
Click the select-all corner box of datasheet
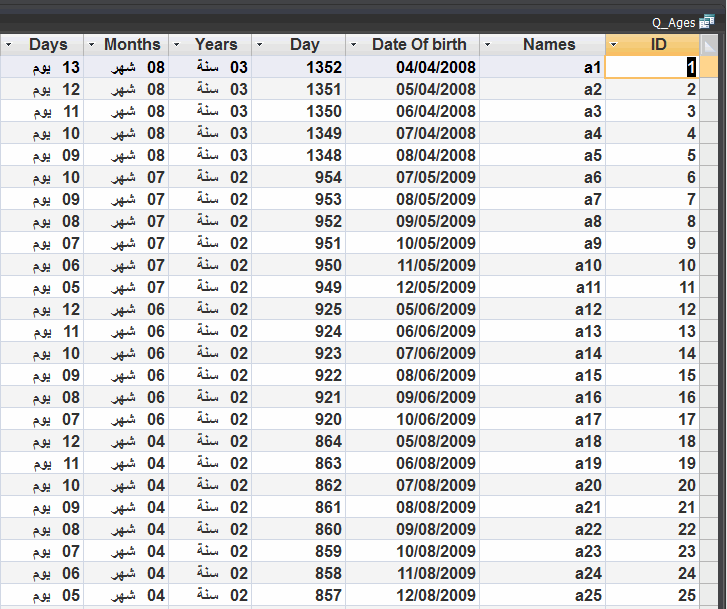pos(709,45)
